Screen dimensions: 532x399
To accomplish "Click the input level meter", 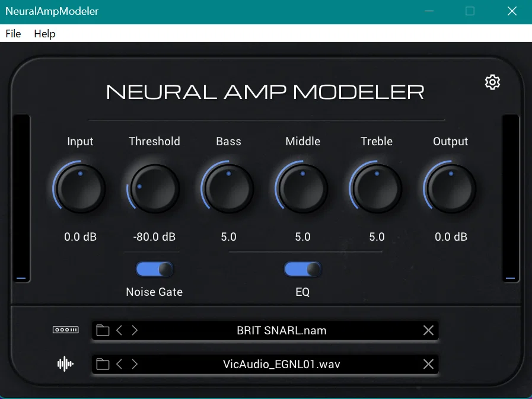I will 21,199.
